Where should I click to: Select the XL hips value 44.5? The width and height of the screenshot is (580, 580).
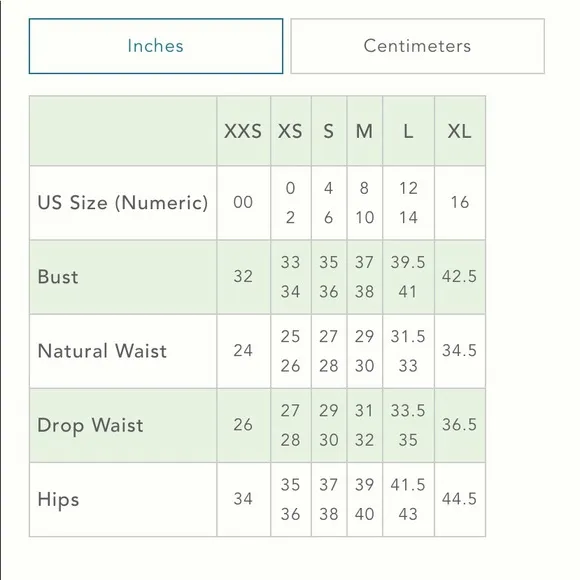click(460, 499)
